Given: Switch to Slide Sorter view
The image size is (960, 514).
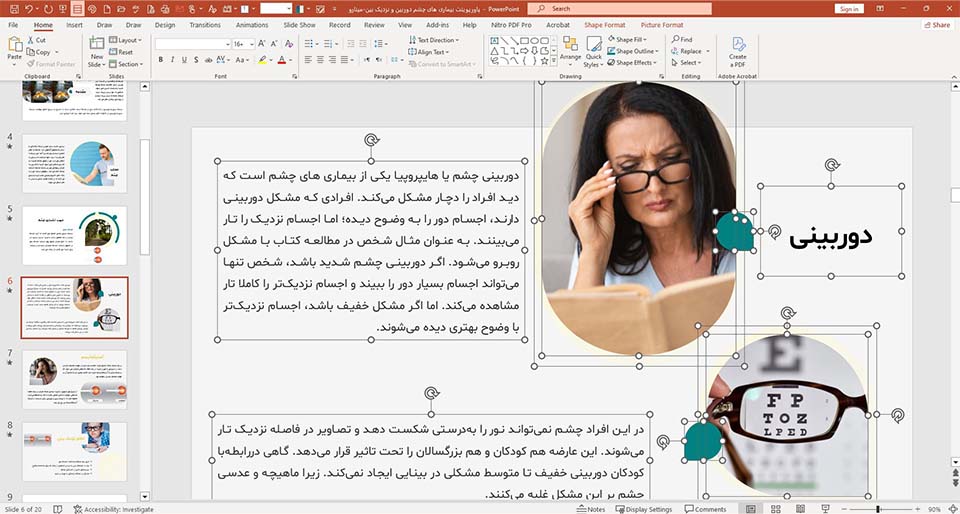Looking at the screenshot, I should point(776,509).
